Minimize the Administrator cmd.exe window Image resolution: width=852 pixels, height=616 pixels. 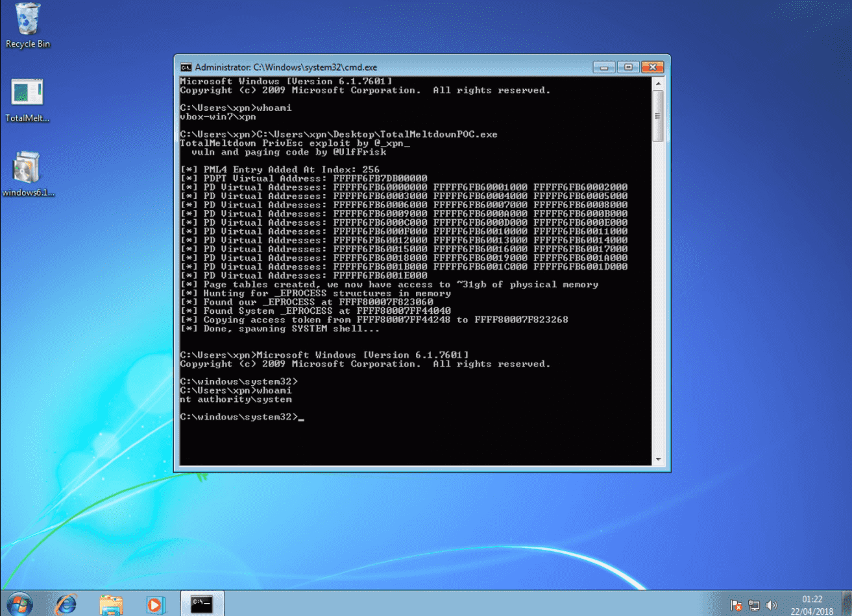pos(604,67)
